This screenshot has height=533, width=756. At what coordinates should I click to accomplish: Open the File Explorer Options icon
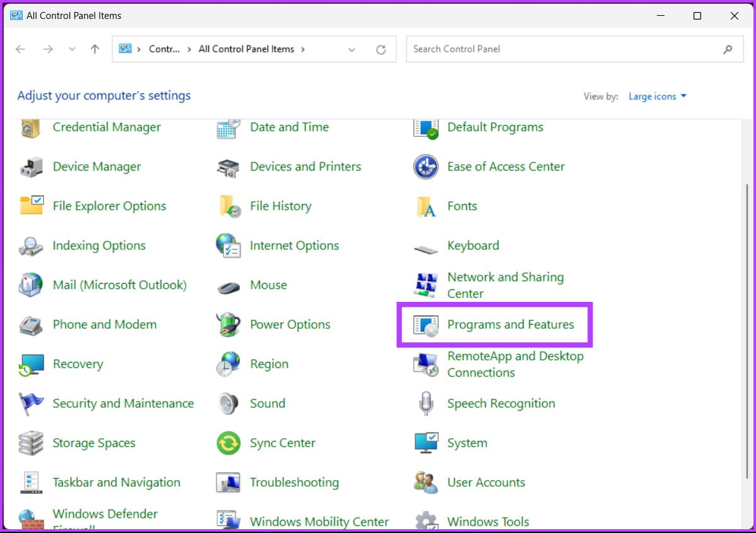pos(32,205)
